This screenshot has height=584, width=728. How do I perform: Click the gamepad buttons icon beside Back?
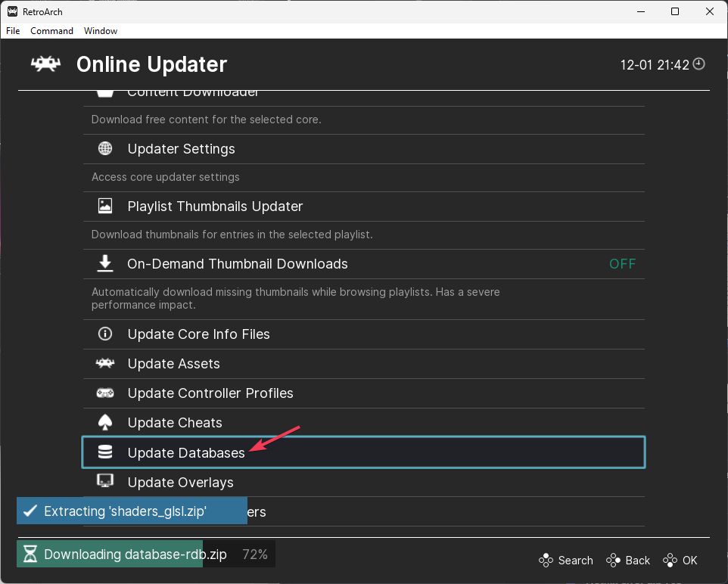pyautogui.click(x=613, y=561)
